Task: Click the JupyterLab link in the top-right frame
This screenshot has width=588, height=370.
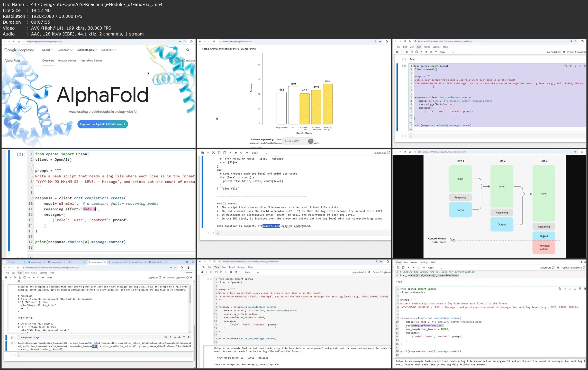Action: pyautogui.click(x=554, y=52)
